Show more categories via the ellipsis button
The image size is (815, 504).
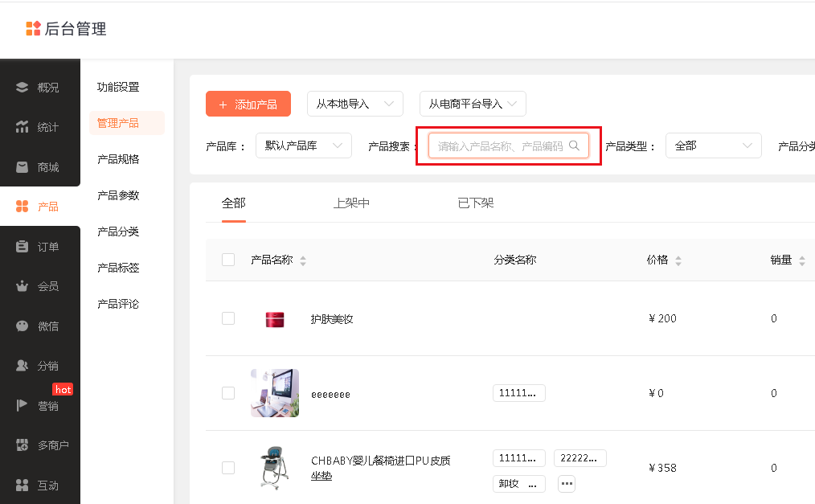click(x=567, y=484)
